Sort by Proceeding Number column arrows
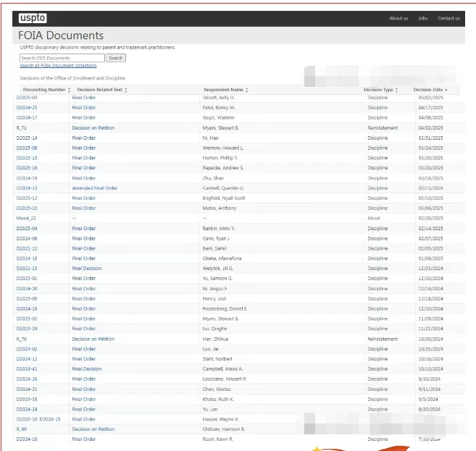 coord(70,90)
